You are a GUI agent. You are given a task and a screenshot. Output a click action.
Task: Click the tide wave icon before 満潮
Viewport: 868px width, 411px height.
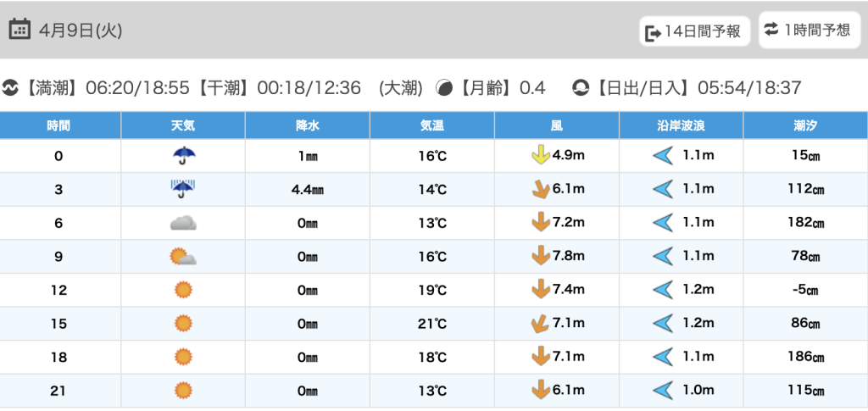tap(10, 87)
